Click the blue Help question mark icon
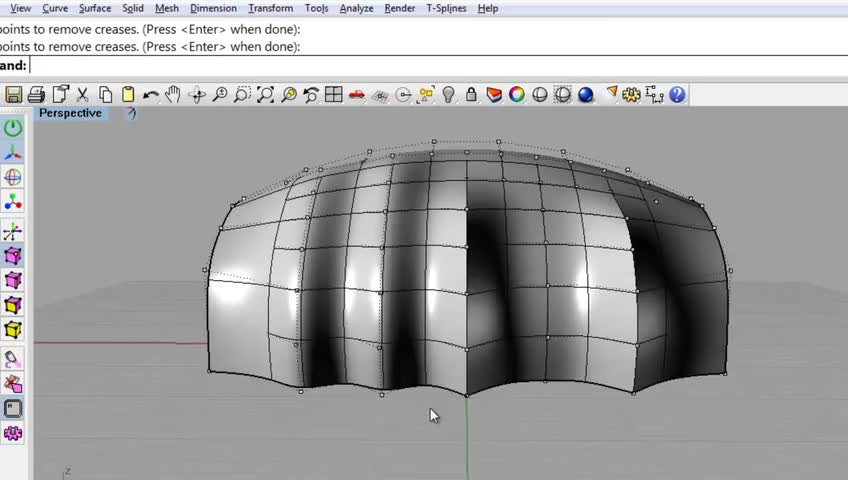The width and height of the screenshot is (848, 480). tap(677, 95)
